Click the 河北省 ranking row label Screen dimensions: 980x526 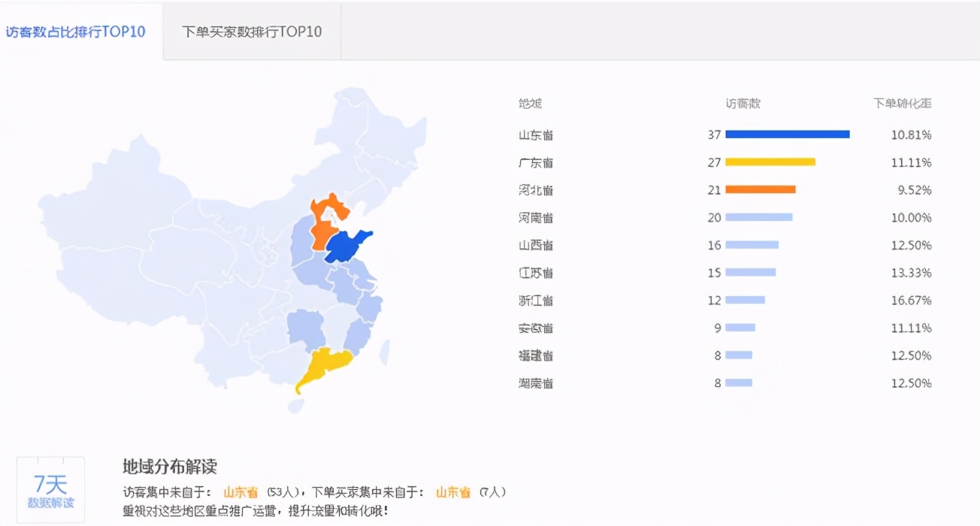(536, 189)
